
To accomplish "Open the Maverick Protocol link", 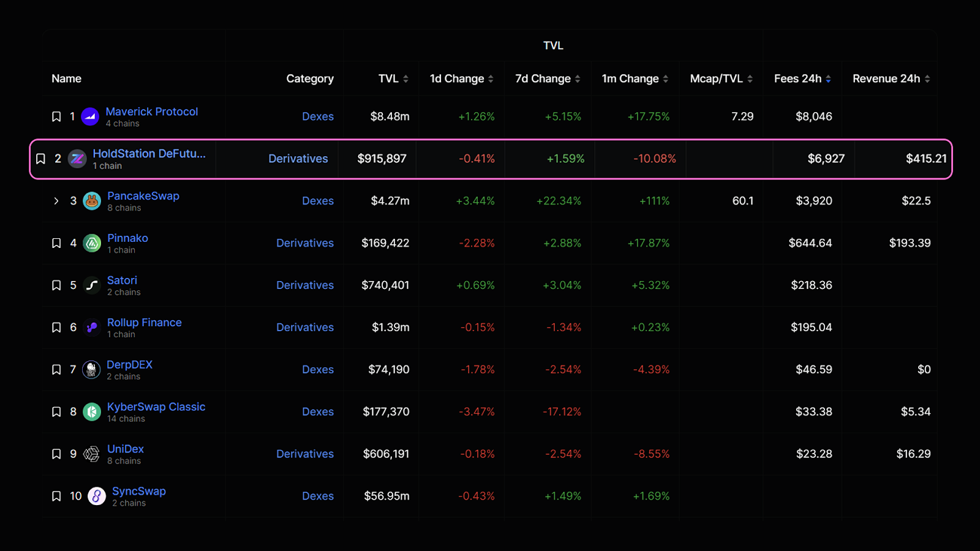I will click(152, 111).
